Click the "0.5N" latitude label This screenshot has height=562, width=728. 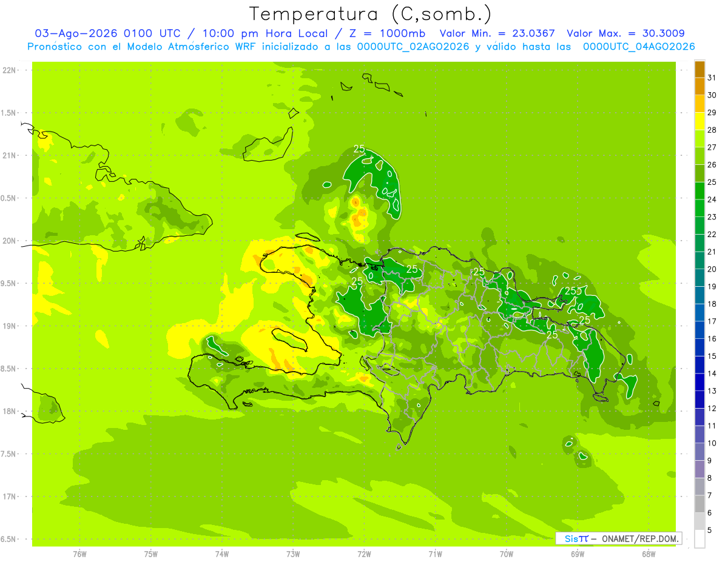coord(9,198)
